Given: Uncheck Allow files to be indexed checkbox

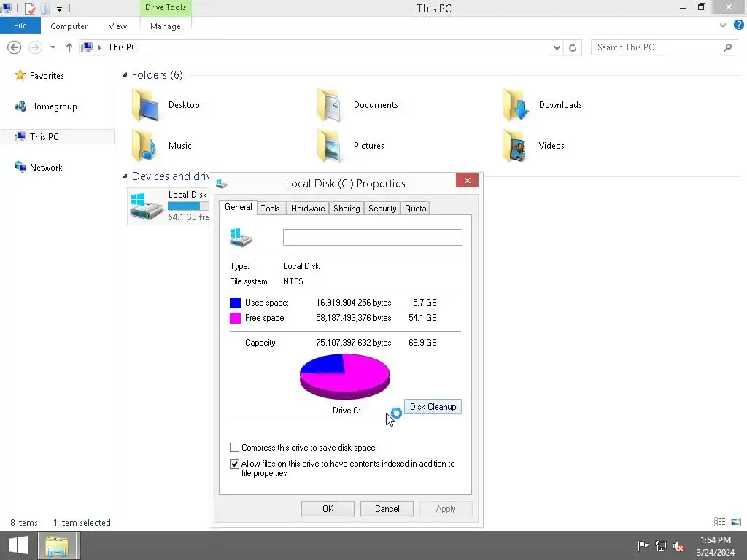Looking at the screenshot, I should pyautogui.click(x=234, y=464).
